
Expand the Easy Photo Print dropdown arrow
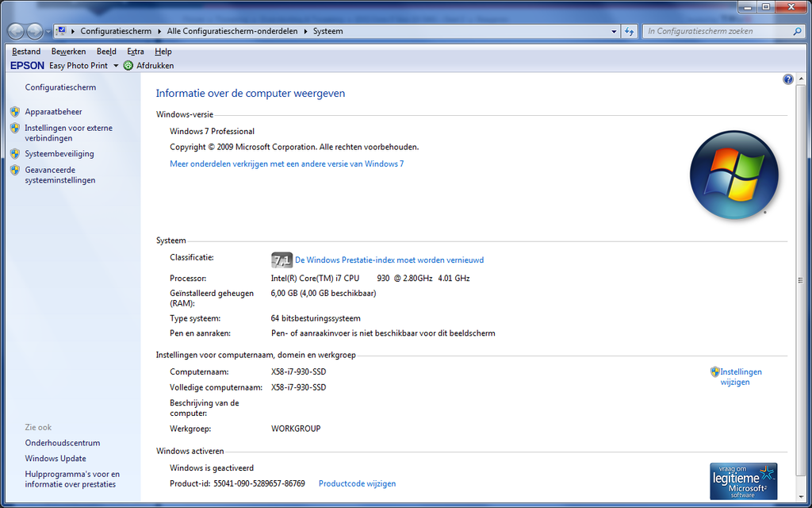click(116, 66)
